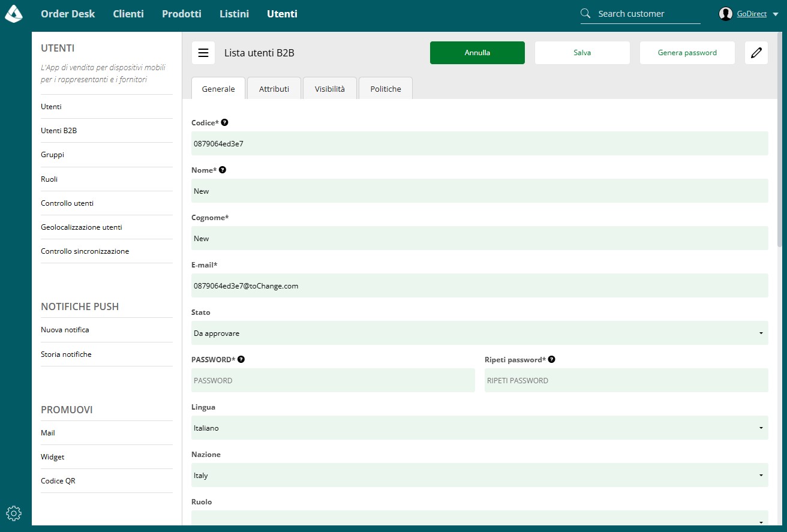Click the Nome input field
This screenshot has height=532, width=787.
click(x=480, y=191)
